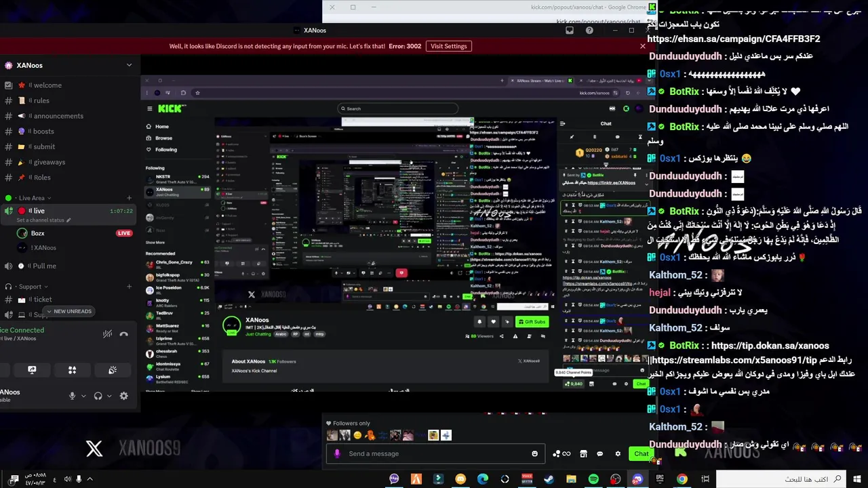Click Visit Settings in mic error banner

click(449, 46)
